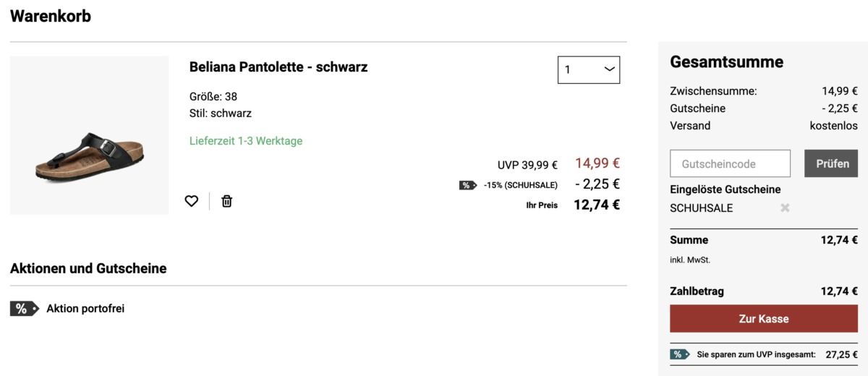Click the percent tag icon next to -15% (SCHUHSALE)
Screen dimensions: 868x376
point(467,185)
